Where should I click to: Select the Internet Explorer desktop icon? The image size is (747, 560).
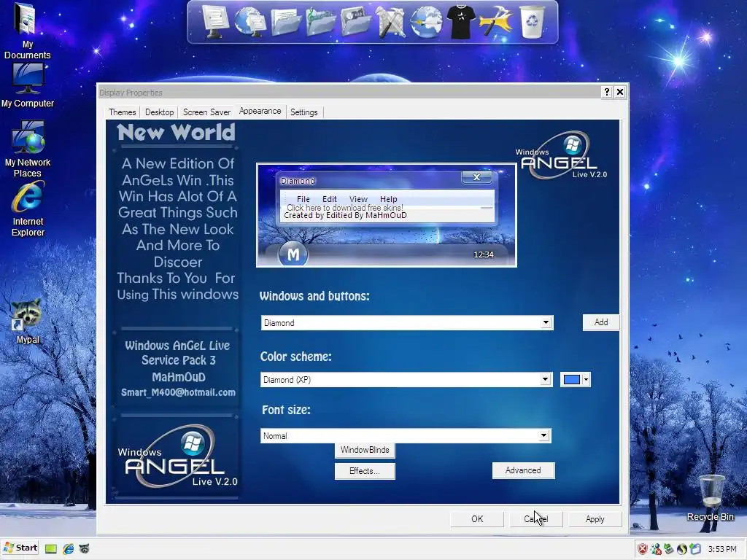coord(28,209)
